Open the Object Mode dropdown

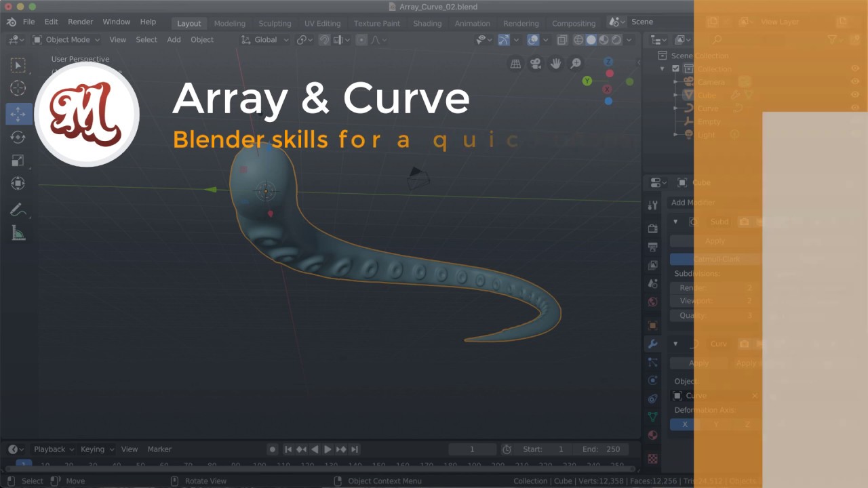(66, 40)
